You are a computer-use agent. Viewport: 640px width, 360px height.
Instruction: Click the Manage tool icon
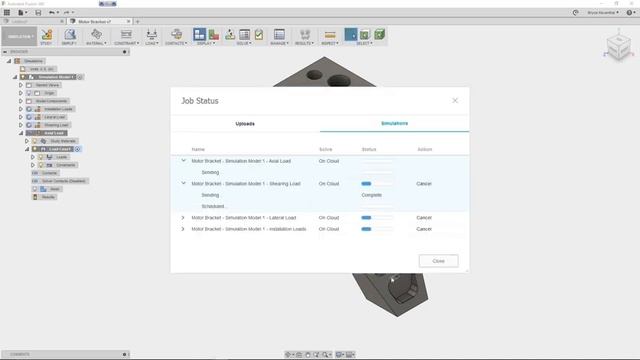pyautogui.click(x=279, y=35)
